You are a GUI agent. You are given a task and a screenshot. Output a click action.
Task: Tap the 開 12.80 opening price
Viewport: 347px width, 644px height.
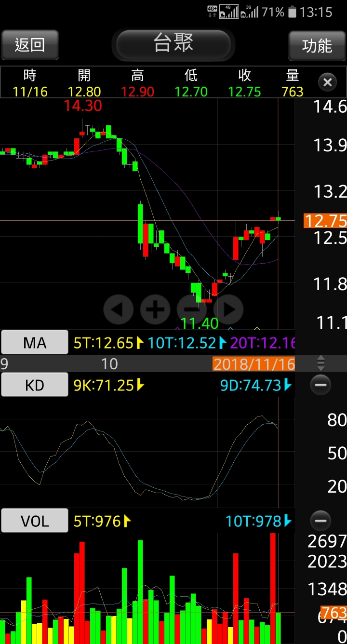[x=84, y=83]
